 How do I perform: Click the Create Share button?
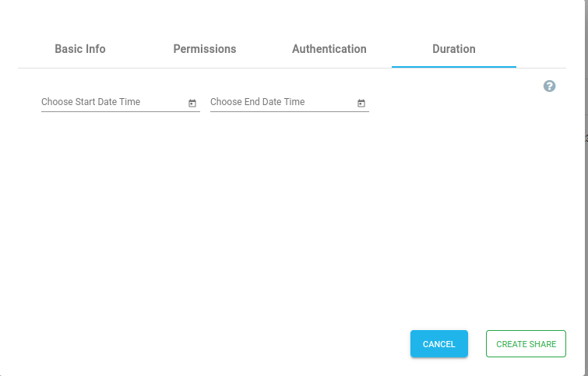coord(526,344)
